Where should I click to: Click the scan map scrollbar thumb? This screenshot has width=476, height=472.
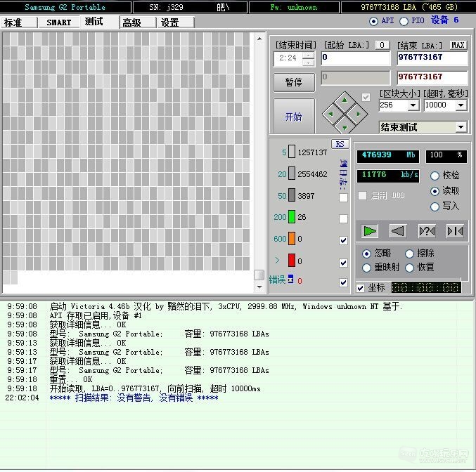tap(259, 275)
